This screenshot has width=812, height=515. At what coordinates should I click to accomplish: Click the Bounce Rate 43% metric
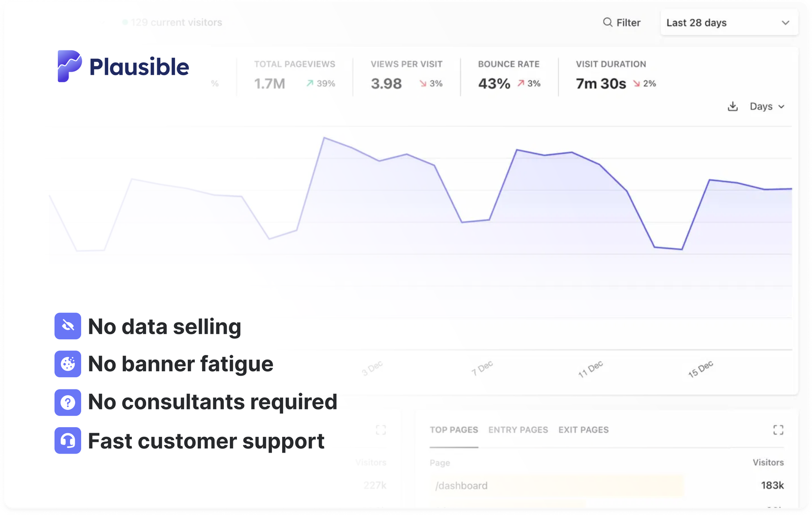tap(493, 83)
